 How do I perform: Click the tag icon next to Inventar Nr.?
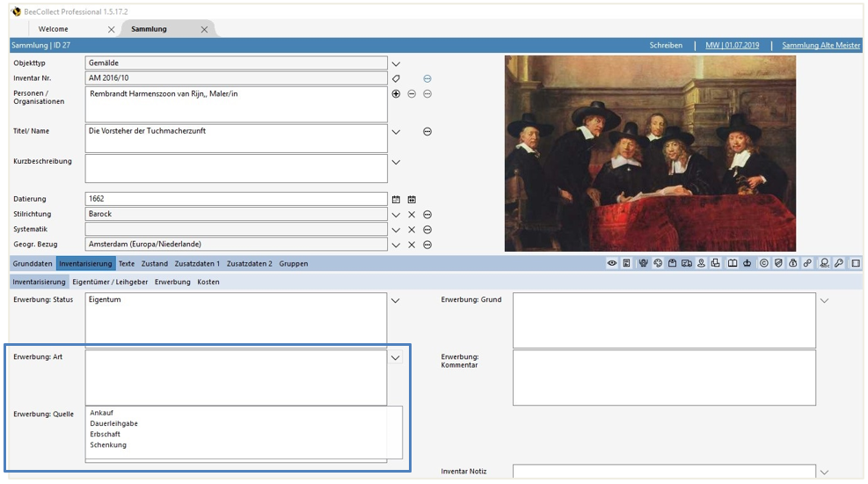point(396,78)
